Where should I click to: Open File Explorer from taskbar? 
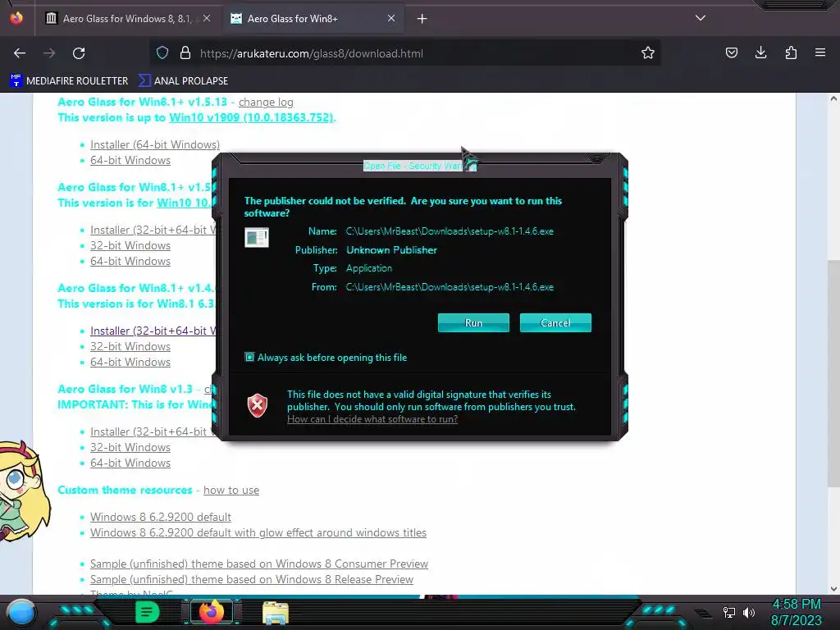[x=276, y=613]
